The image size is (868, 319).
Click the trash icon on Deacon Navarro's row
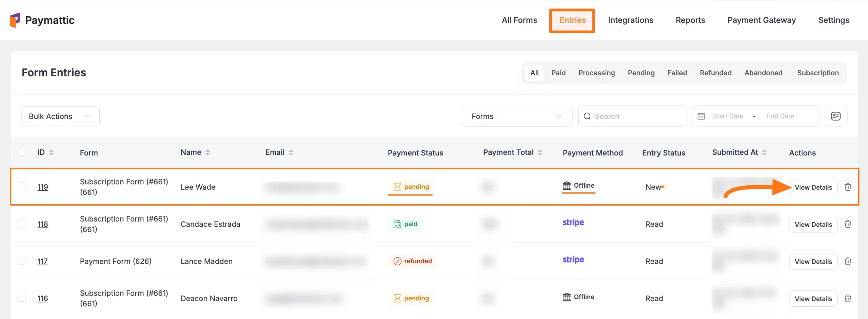pos(848,298)
